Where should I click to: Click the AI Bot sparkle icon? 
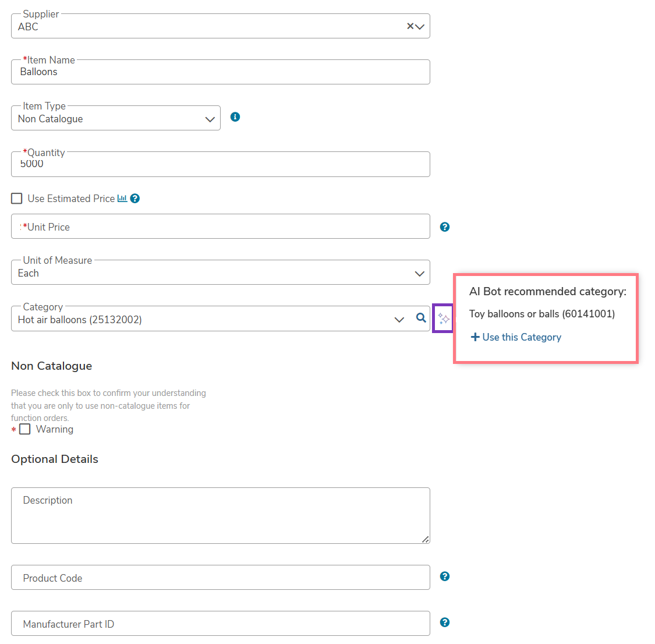(443, 319)
